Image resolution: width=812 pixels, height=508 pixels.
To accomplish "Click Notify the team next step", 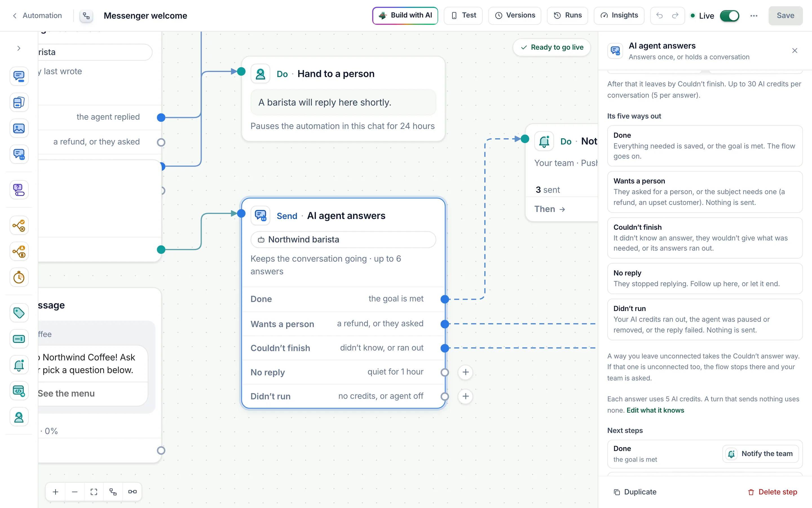I will pyautogui.click(x=760, y=454).
